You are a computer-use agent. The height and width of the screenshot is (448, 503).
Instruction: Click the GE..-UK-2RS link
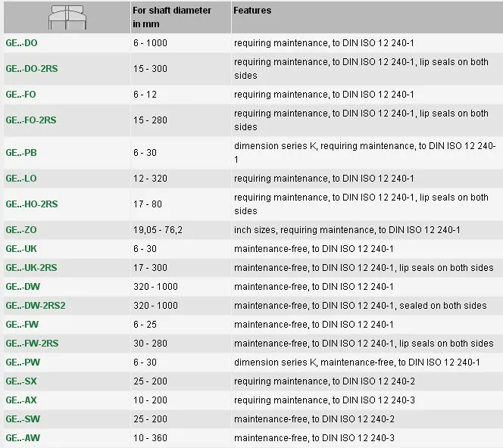pyautogui.click(x=31, y=268)
